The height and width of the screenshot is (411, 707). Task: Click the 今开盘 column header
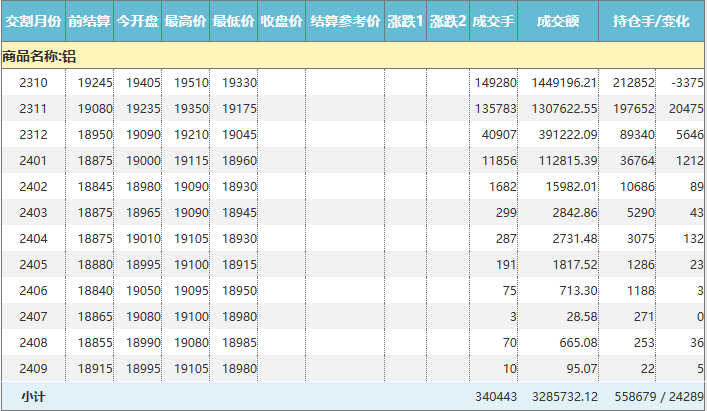(138, 21)
